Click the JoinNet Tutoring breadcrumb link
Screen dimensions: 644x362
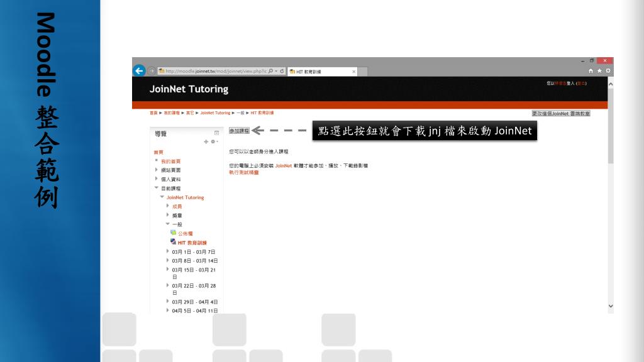point(215,113)
